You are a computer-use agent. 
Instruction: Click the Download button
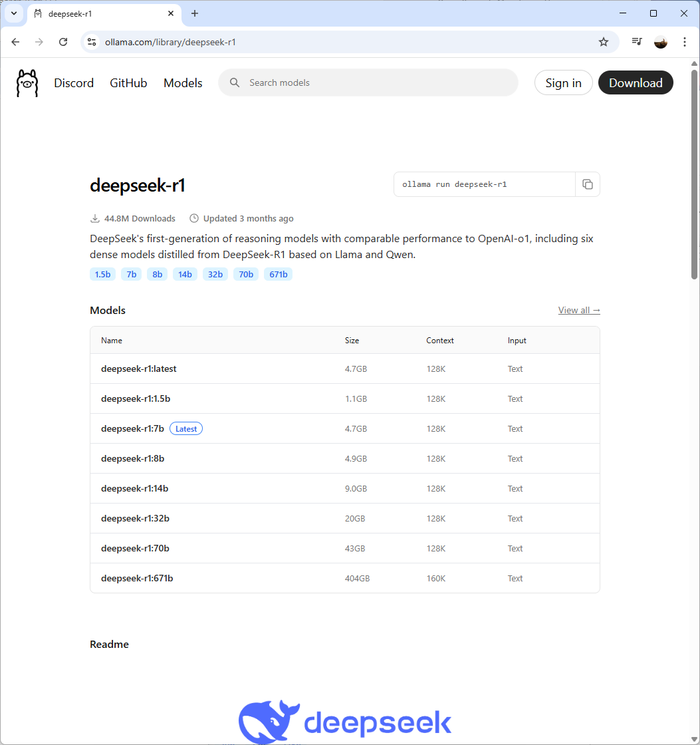(x=636, y=82)
